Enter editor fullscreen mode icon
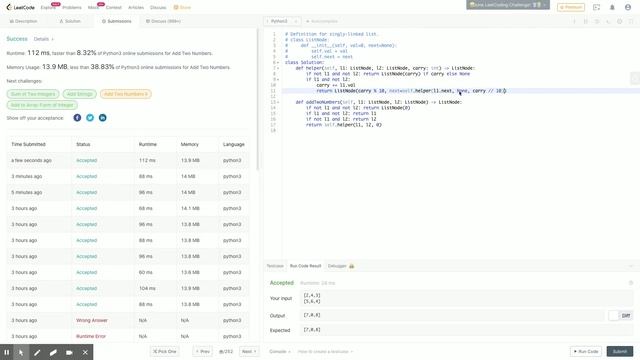Viewport: 640px width, 360px height. 631,21
